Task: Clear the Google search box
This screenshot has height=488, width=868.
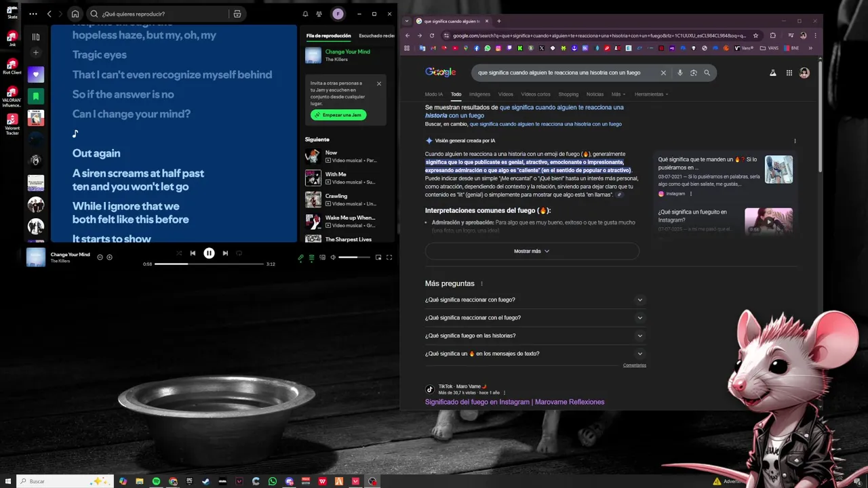Action: point(663,73)
